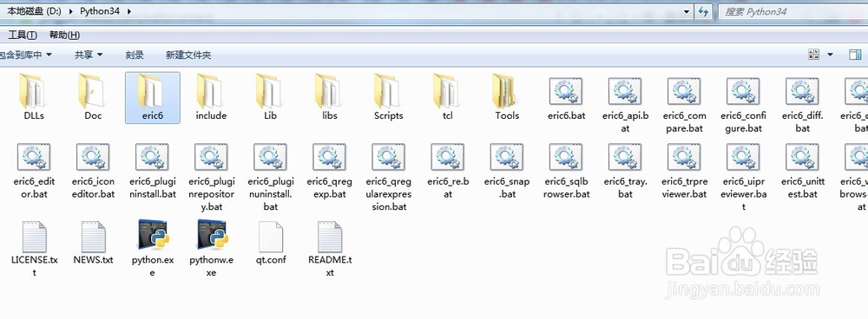Expand the address bar history dropdown
868x319 pixels.
tap(687, 11)
